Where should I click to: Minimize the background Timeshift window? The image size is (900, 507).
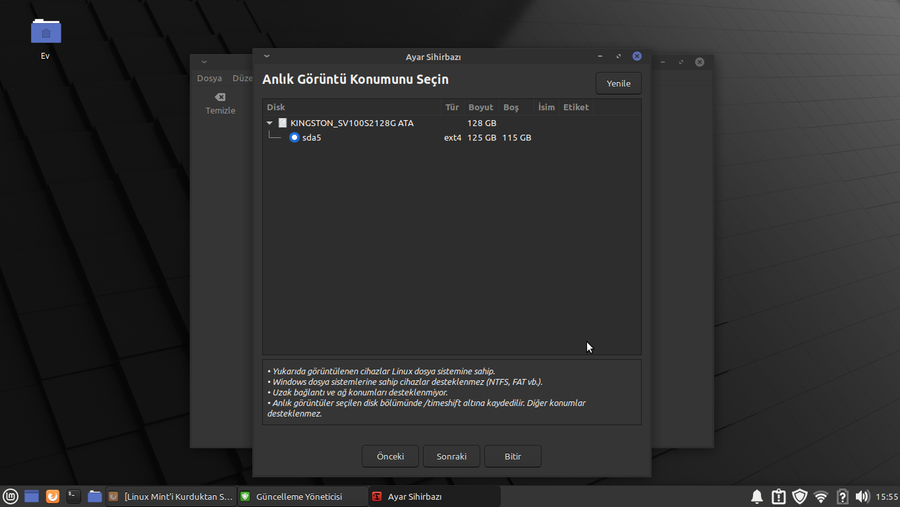point(662,62)
